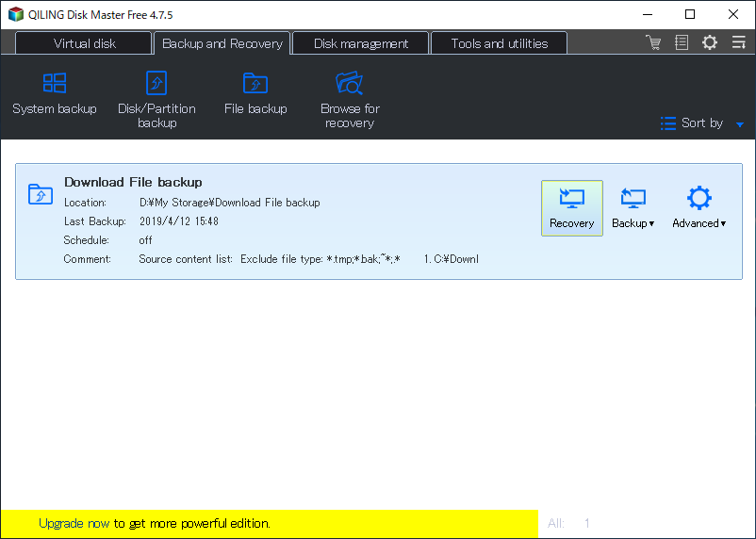Viewport: 756px width, 539px height.
Task: Maximize the QILING Disk Master window
Action: point(690,14)
